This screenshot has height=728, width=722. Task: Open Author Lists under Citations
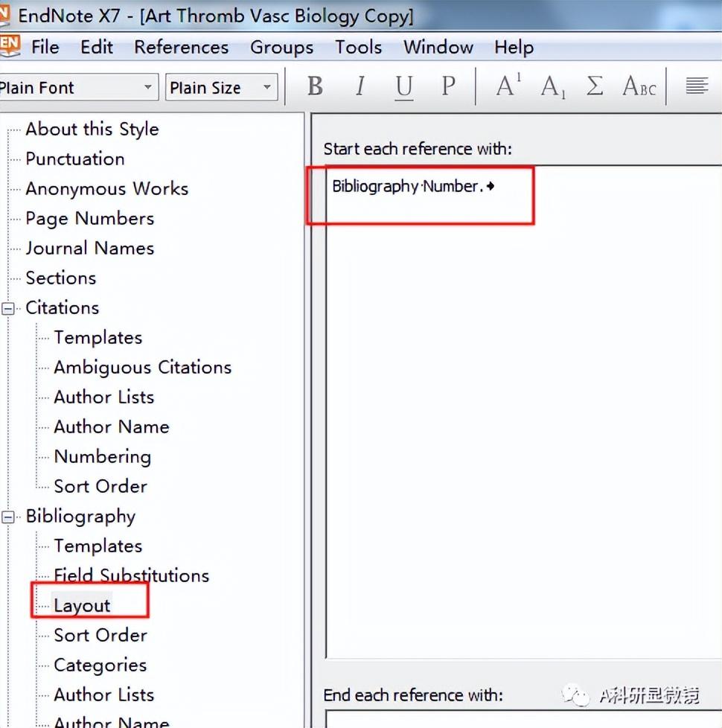(104, 397)
